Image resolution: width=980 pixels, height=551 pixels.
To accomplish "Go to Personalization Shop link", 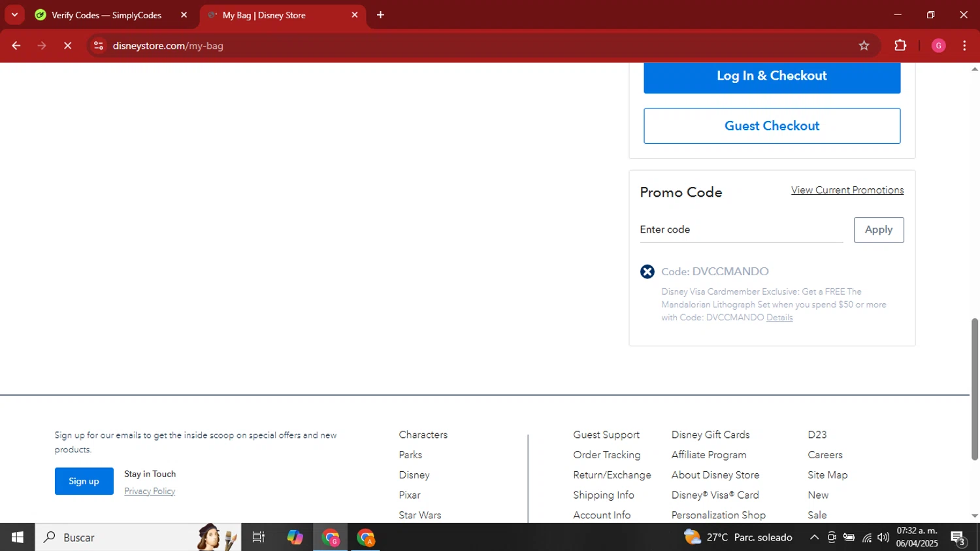I will tap(719, 515).
